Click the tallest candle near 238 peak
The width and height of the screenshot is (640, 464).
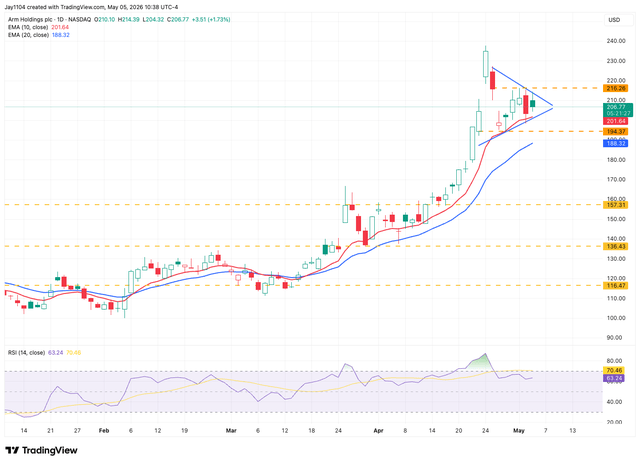(x=485, y=64)
